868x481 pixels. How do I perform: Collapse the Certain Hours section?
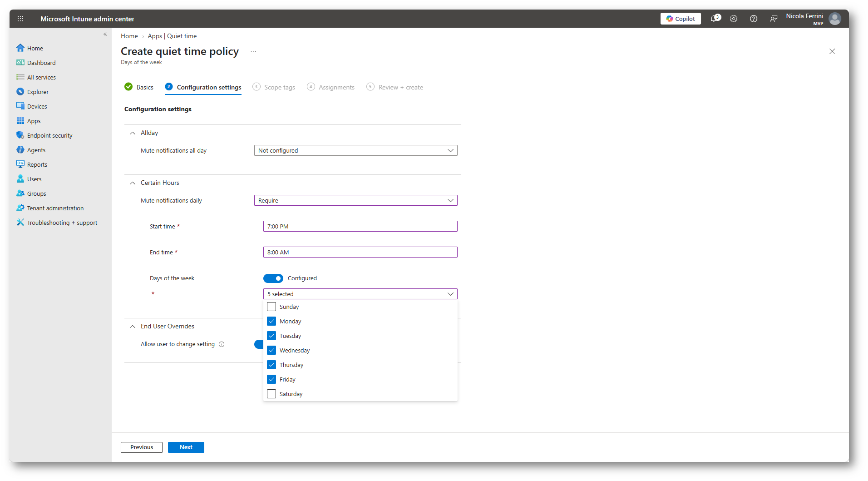(133, 183)
